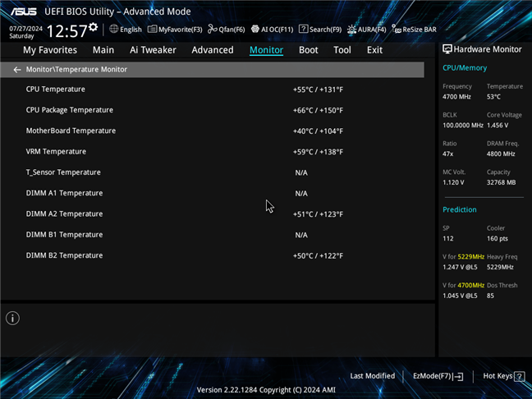Open AI OC(F11) guide
Viewport: 532px width, 399px height.
272,30
